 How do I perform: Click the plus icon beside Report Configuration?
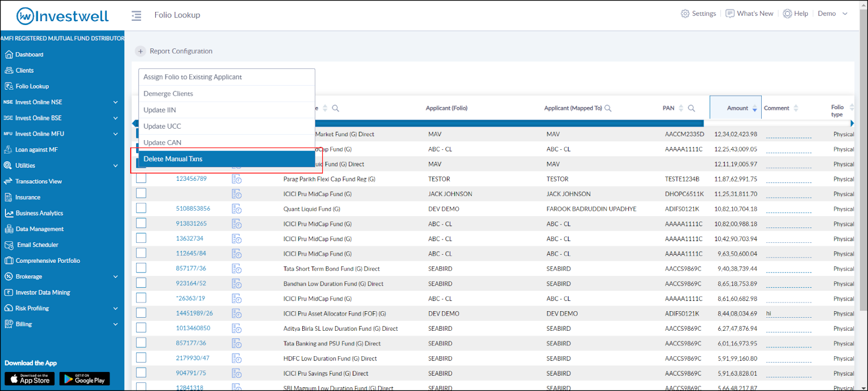coord(141,51)
